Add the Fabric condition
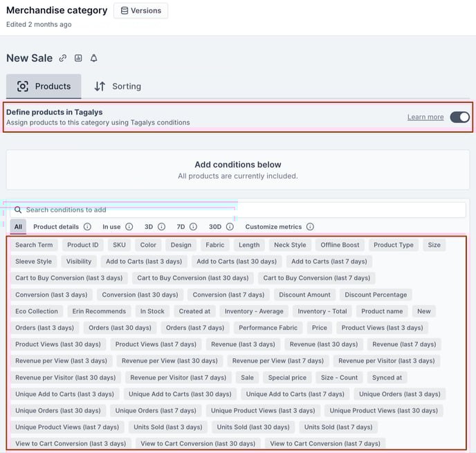This screenshot has height=453, width=476. [215, 245]
